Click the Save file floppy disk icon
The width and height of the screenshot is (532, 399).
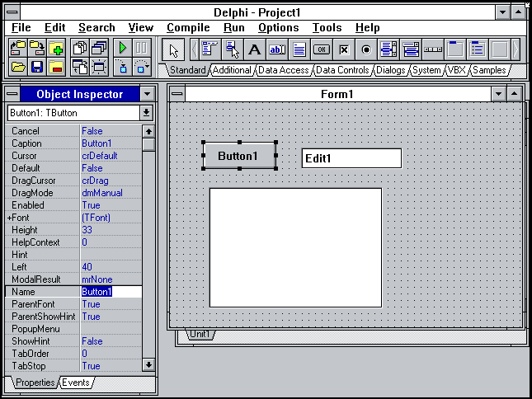[37, 67]
